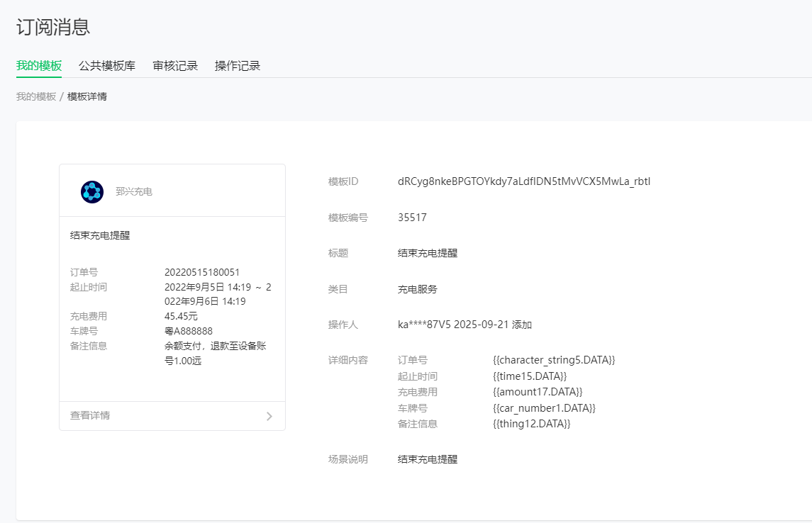Viewport: 812px width, 523px height.
Task: Click the {{amount17.DATA}} field value
Action: (x=538, y=392)
